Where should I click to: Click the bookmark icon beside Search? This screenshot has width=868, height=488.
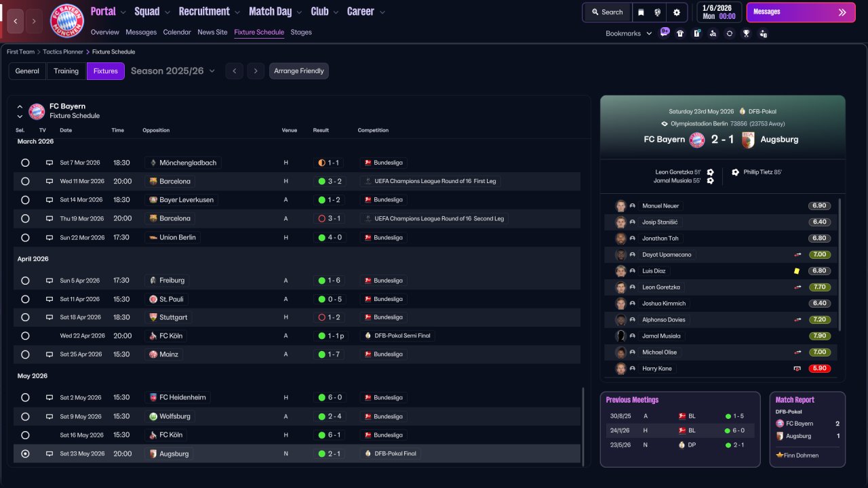pyautogui.click(x=641, y=12)
